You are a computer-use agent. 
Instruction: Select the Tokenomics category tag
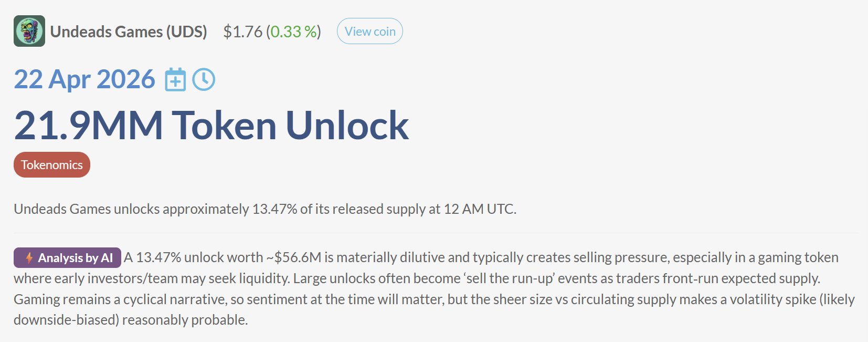(x=52, y=165)
